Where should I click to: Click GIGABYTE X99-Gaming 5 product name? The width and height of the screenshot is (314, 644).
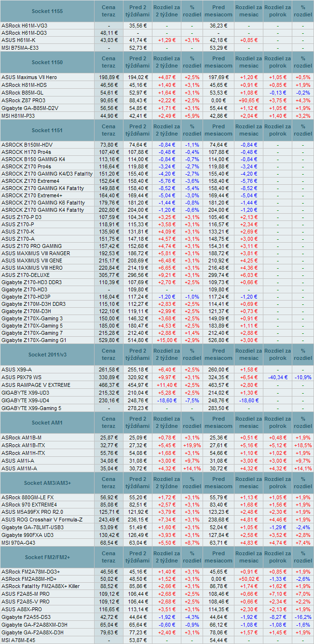tap(31, 408)
